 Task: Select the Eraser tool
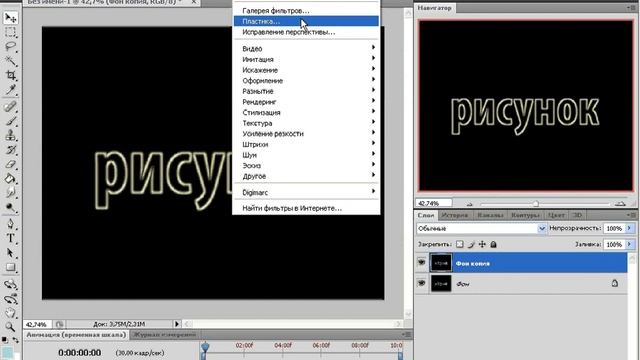[11, 164]
